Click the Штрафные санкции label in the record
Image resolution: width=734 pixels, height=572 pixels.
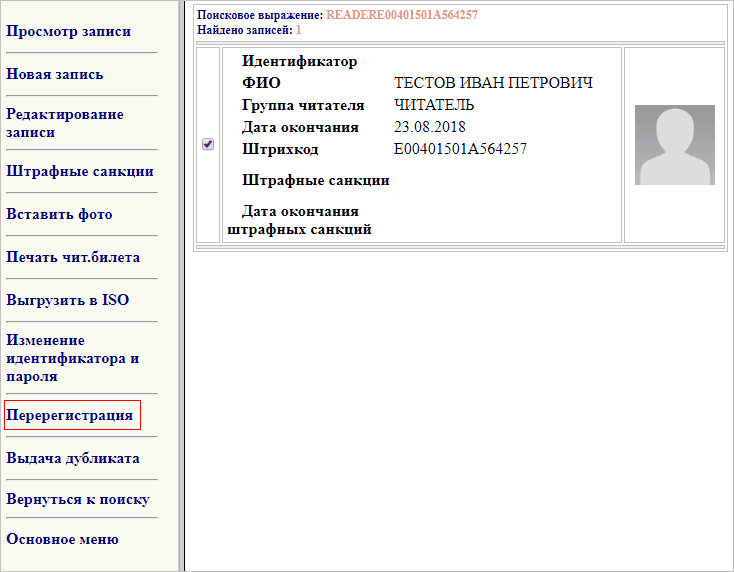pyautogui.click(x=316, y=180)
